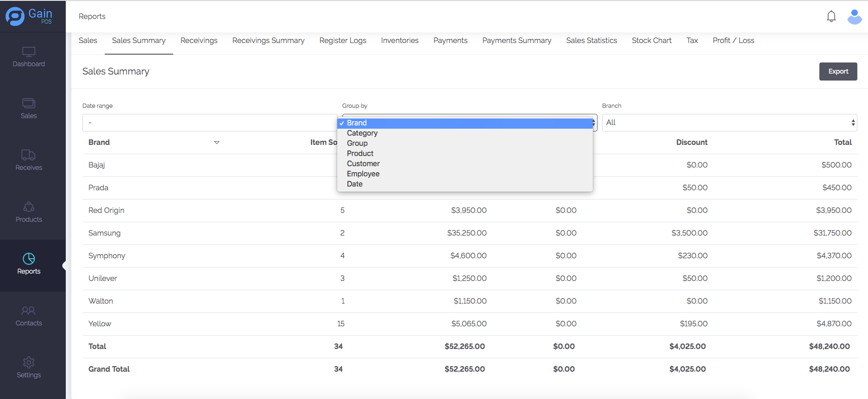
Task: Switch to the Register Logs tab
Action: click(342, 41)
